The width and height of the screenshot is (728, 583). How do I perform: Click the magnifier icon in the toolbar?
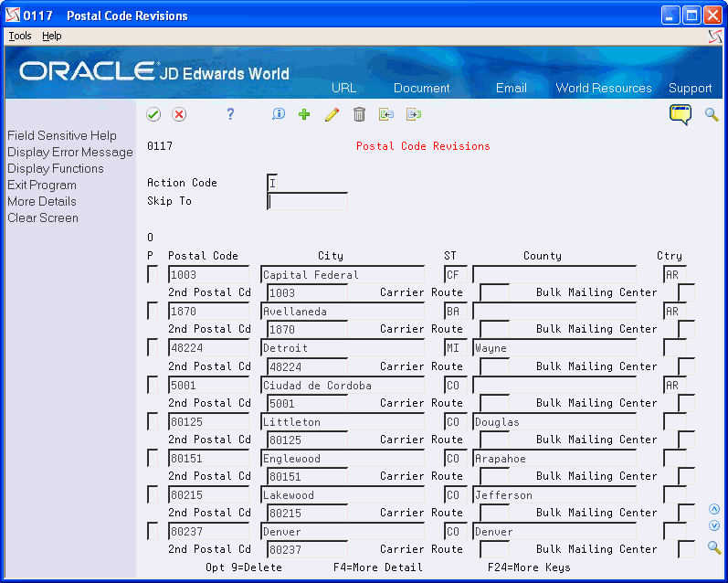pyautogui.click(x=712, y=114)
